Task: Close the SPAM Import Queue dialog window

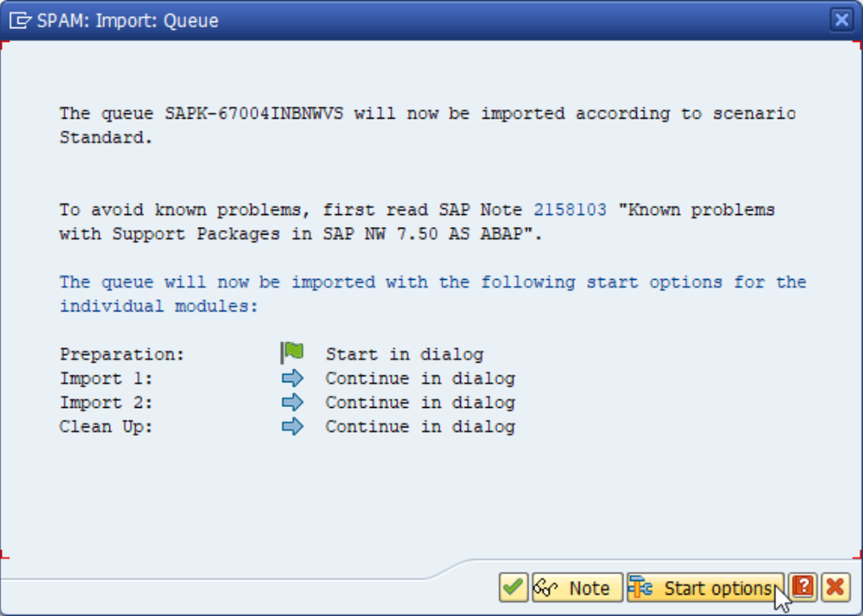Action: point(842,20)
